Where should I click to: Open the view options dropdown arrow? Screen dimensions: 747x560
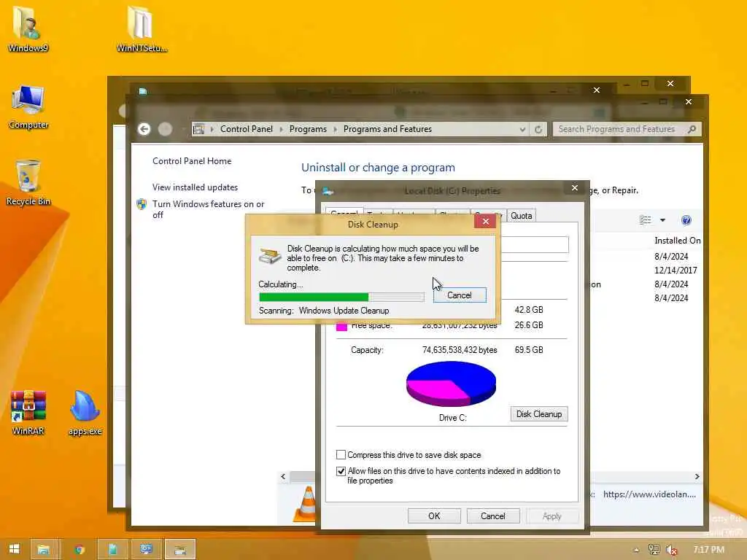point(662,220)
